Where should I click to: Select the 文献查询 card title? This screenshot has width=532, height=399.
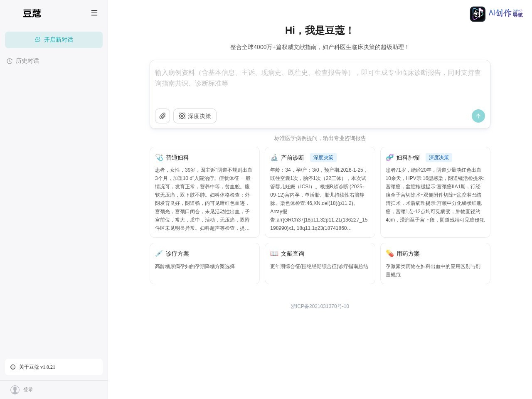tap(293, 254)
